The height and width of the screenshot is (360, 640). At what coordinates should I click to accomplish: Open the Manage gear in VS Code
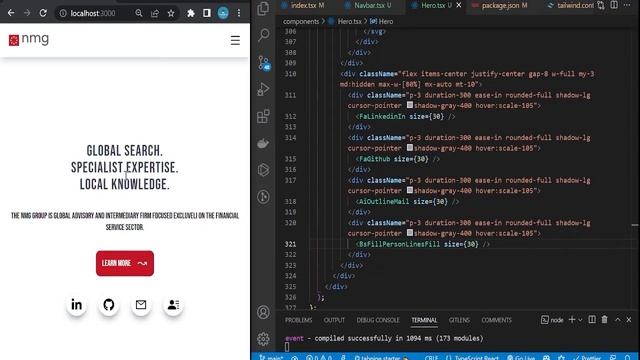click(x=263, y=339)
